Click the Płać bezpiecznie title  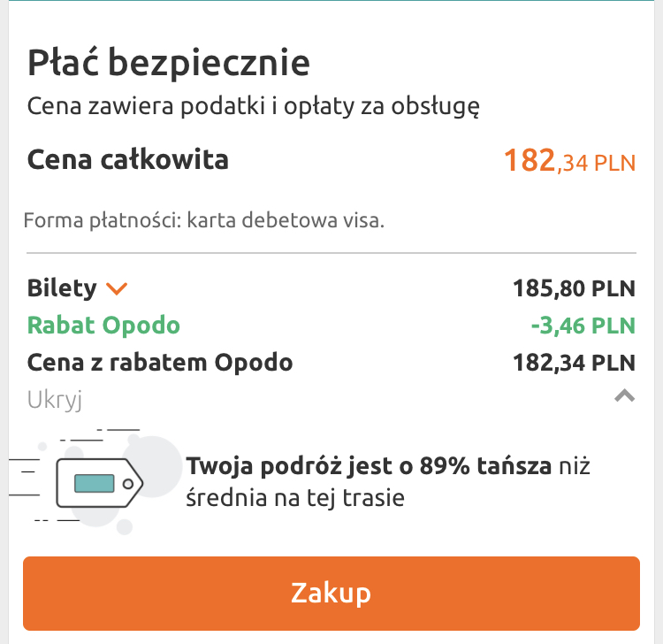click(169, 63)
